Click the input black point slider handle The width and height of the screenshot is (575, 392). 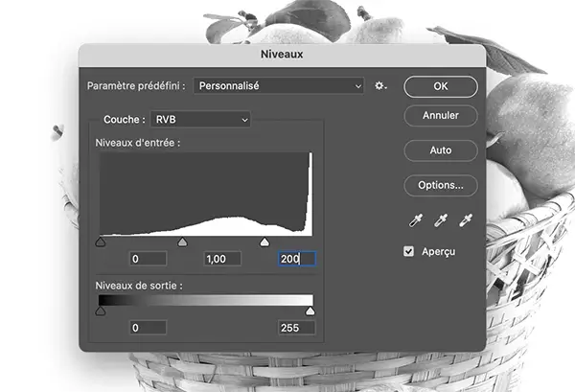click(101, 242)
